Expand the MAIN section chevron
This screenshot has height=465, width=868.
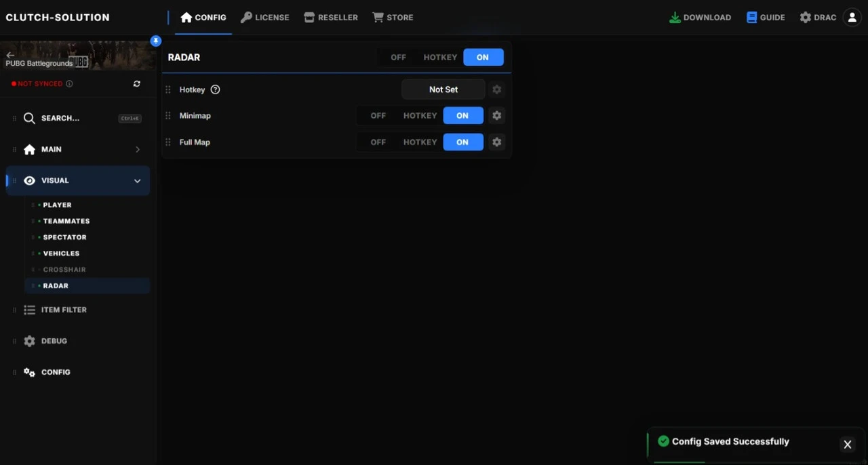(138, 150)
